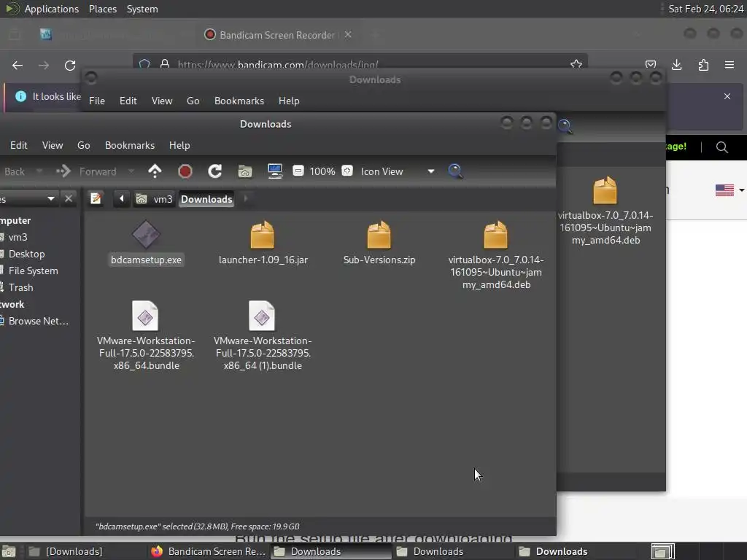747x560 pixels.
Task: Open Edit menu in front Downloads window
Action: click(18, 145)
